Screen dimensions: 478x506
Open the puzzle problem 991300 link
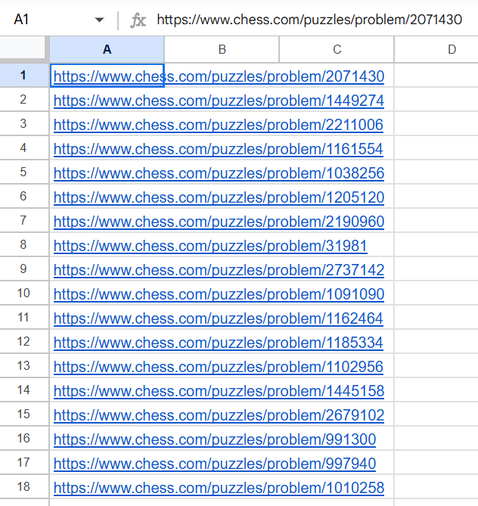tap(215, 439)
